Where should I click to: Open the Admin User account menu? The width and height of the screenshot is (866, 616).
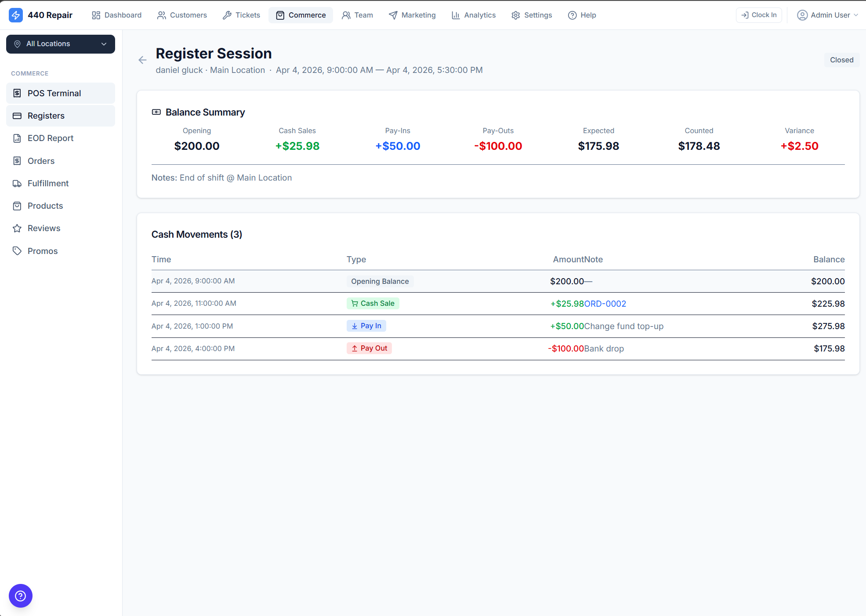point(828,15)
